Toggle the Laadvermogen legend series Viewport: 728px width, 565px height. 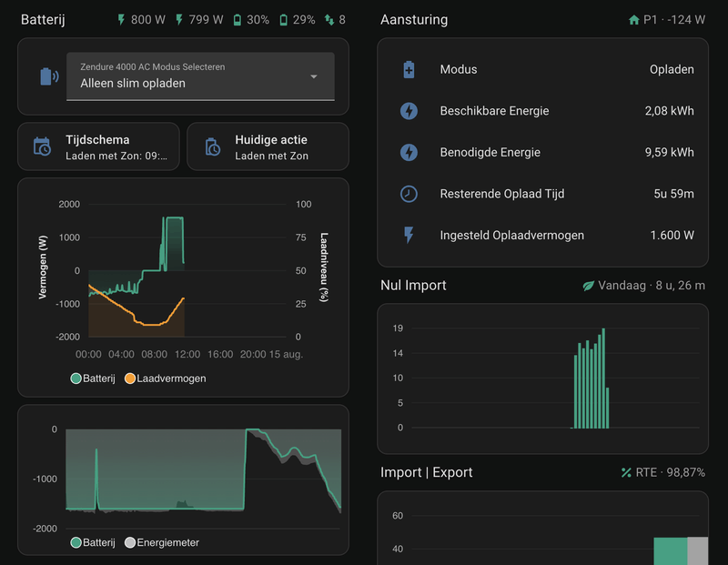click(x=166, y=378)
